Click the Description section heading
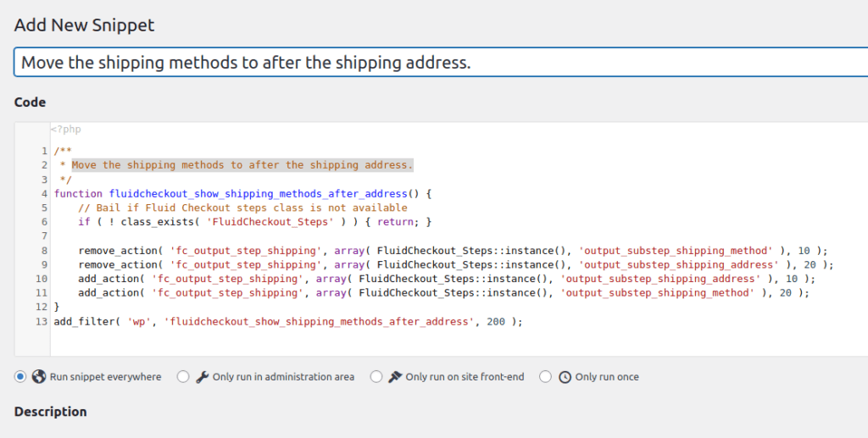This screenshot has height=438, width=868. (51, 412)
